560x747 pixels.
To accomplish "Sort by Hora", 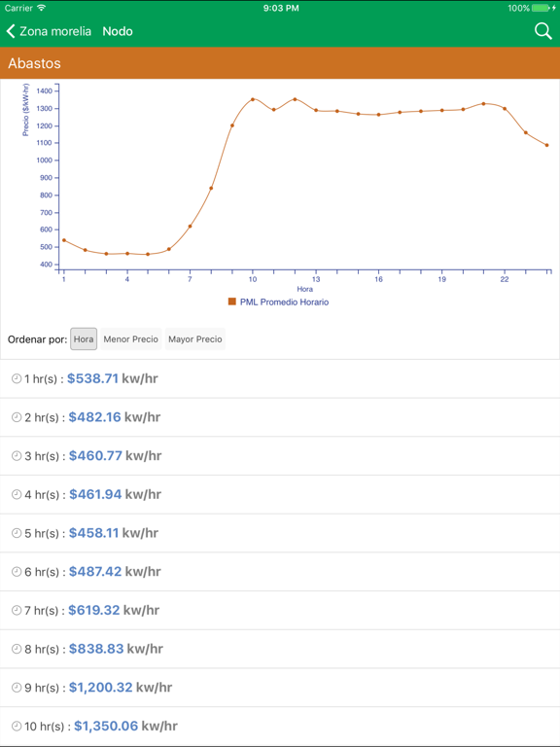I will pos(84,339).
